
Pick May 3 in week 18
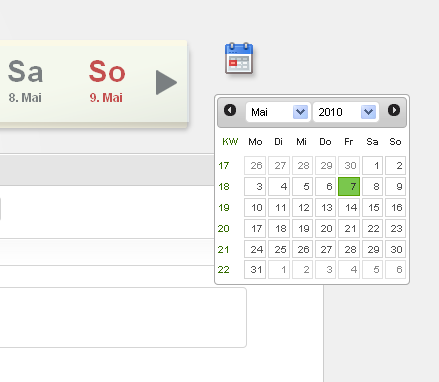[255, 186]
